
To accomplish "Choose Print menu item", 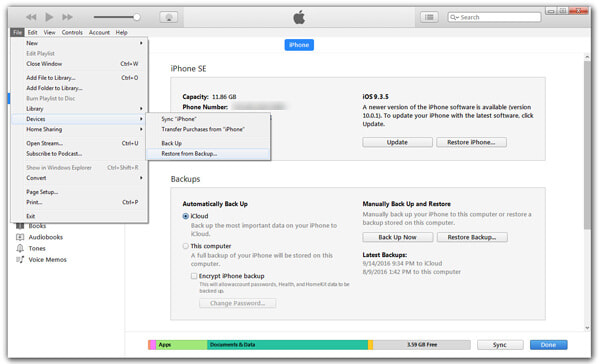I will 80,202.
